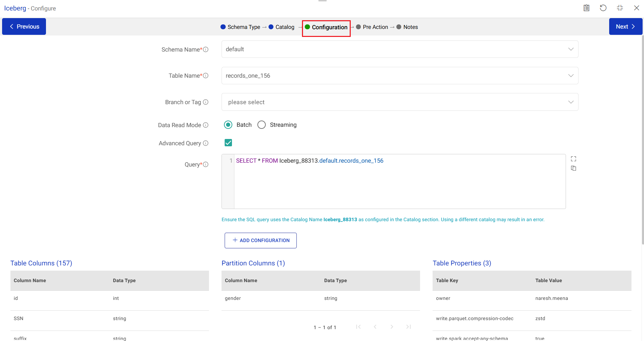
Task: Click the collapse window icon
Action: tap(620, 8)
